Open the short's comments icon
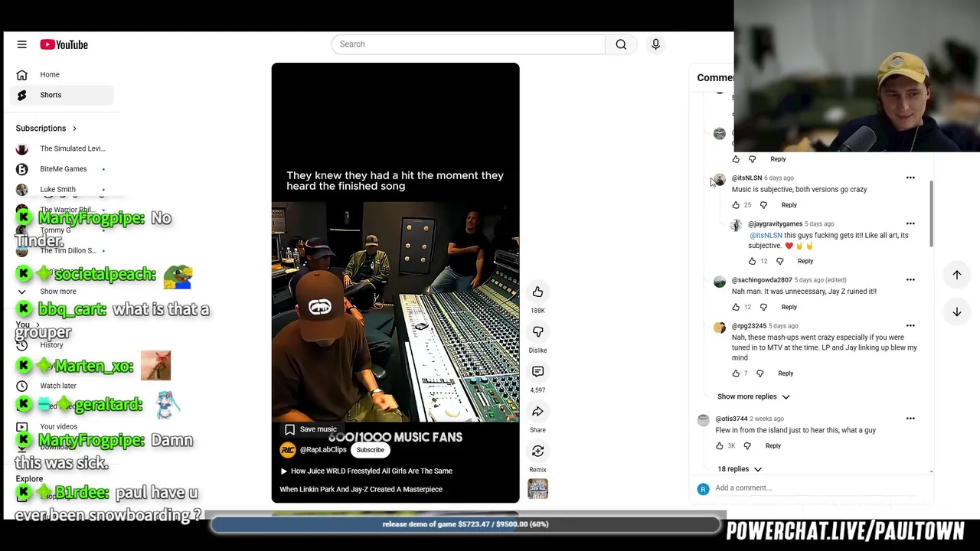The image size is (980, 551). 537,371
